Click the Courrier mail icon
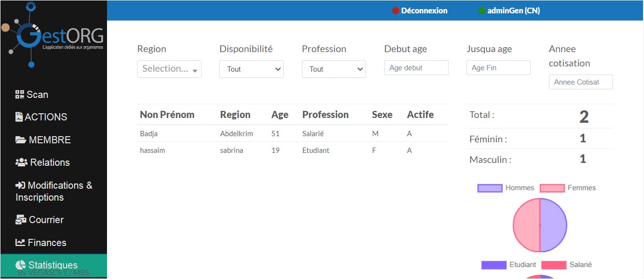The width and height of the screenshot is (644, 279). (21, 220)
